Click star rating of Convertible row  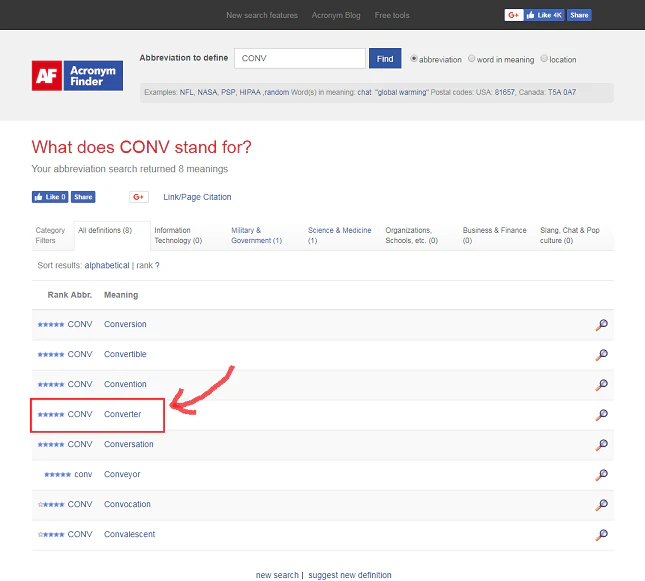click(x=51, y=355)
